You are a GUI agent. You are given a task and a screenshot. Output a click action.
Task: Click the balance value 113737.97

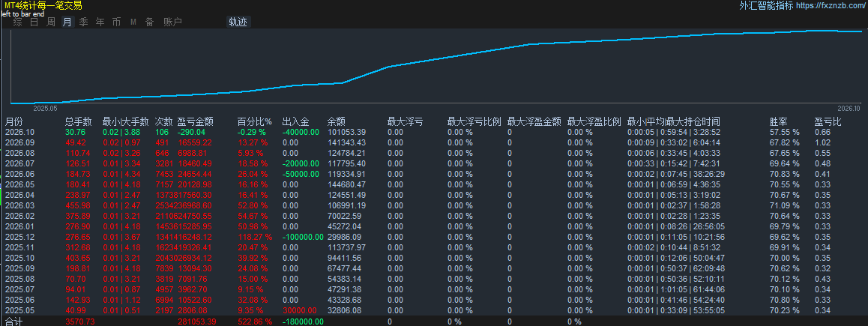(x=346, y=247)
